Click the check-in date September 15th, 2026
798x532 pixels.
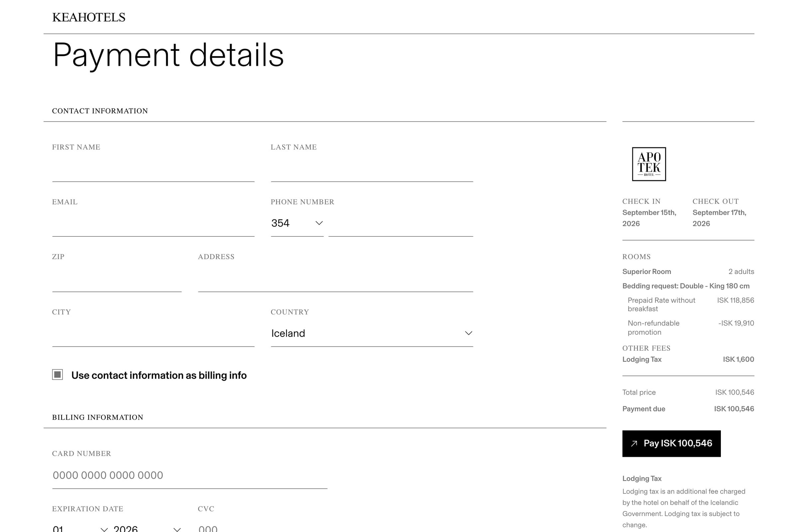coord(649,218)
